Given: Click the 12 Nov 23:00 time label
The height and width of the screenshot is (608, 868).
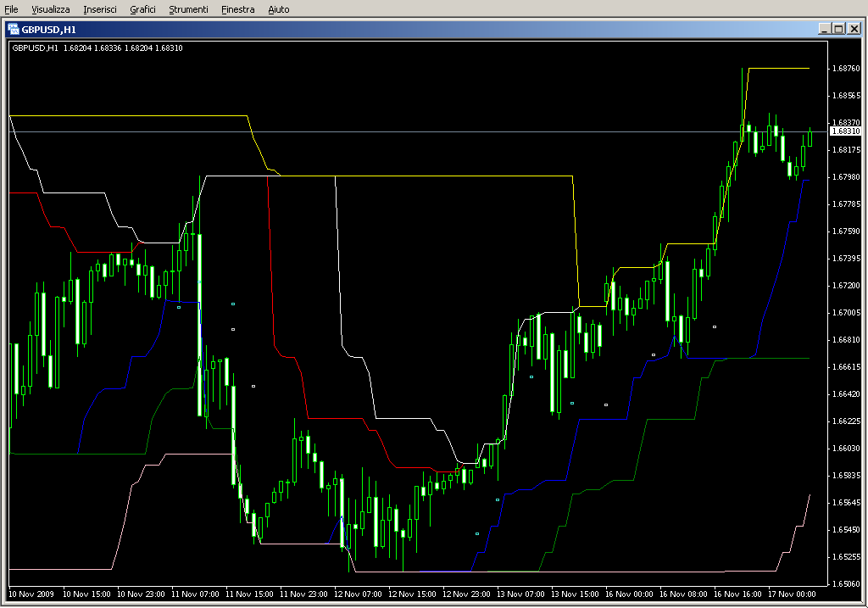Looking at the screenshot, I should point(466,594).
